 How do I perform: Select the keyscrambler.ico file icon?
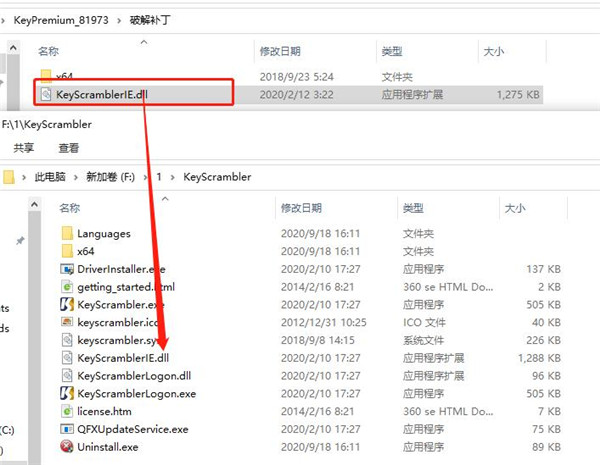(x=67, y=322)
